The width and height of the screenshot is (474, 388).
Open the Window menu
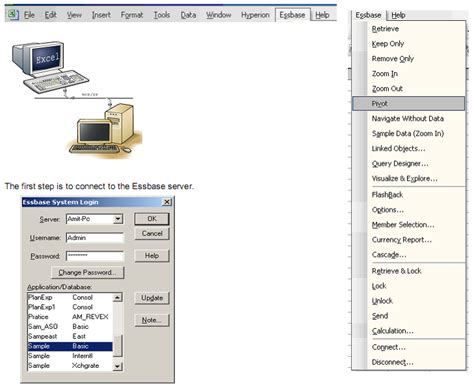click(x=218, y=15)
